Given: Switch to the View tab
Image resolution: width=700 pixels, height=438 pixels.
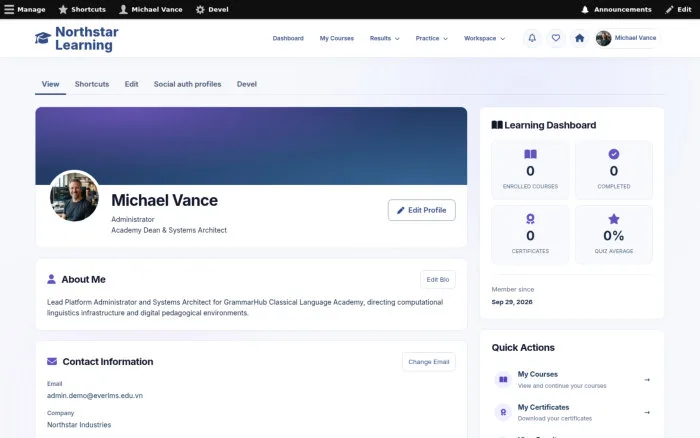Looking at the screenshot, I should pyautogui.click(x=50, y=84).
